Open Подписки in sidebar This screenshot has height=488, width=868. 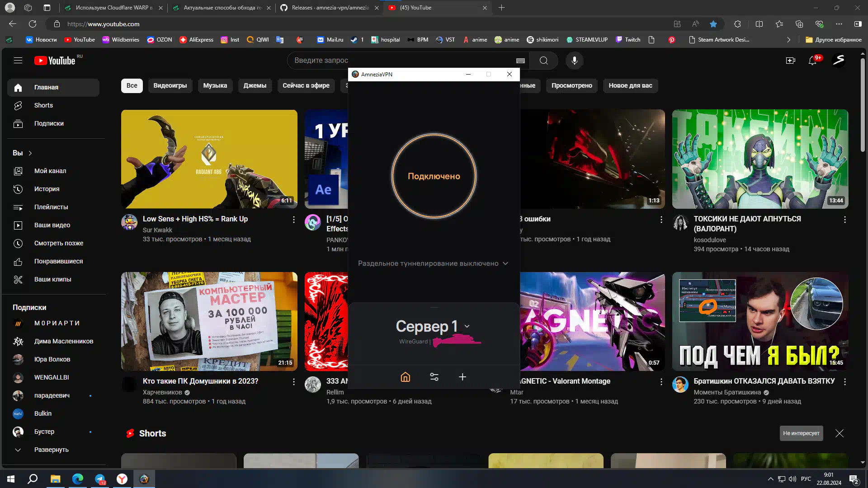click(53, 123)
